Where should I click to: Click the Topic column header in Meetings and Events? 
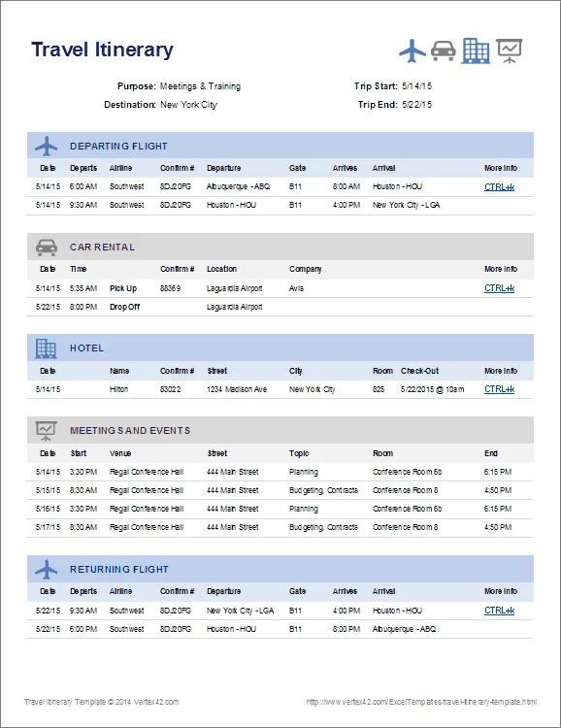(299, 453)
